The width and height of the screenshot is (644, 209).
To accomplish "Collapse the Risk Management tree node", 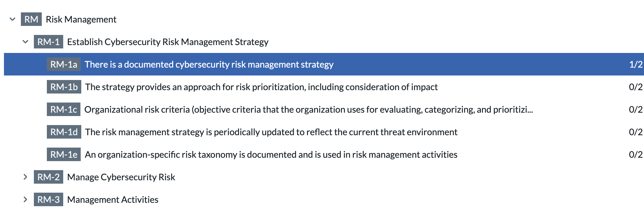I will click(x=12, y=19).
